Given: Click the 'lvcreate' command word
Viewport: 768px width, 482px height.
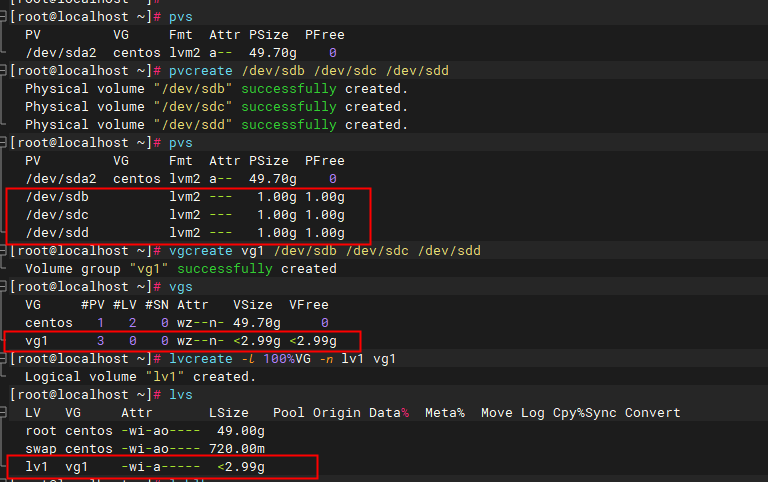Looking at the screenshot, I should [x=201, y=359].
